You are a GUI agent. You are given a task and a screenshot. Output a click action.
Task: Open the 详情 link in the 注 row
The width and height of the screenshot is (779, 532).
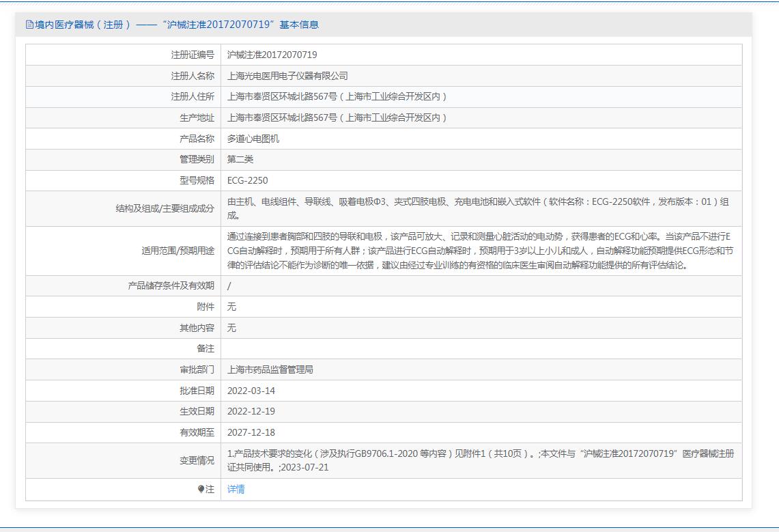[x=236, y=489]
